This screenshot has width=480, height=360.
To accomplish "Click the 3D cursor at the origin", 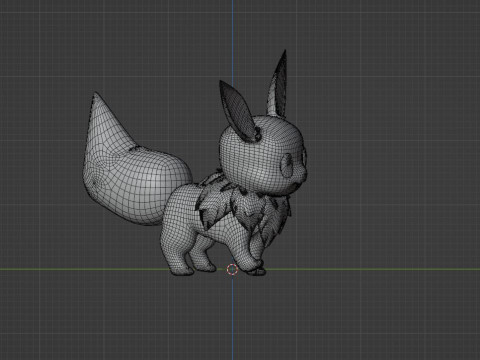I will click(232, 269).
